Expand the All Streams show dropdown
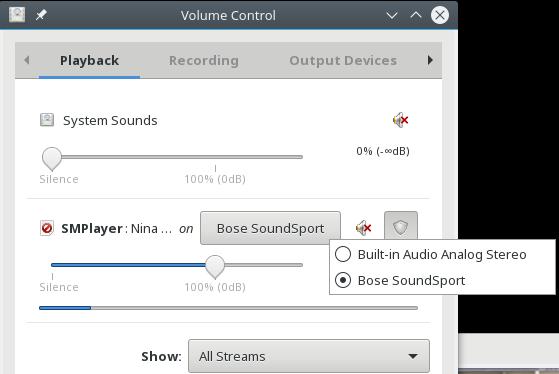The height and width of the screenshot is (374, 559). tap(309, 356)
